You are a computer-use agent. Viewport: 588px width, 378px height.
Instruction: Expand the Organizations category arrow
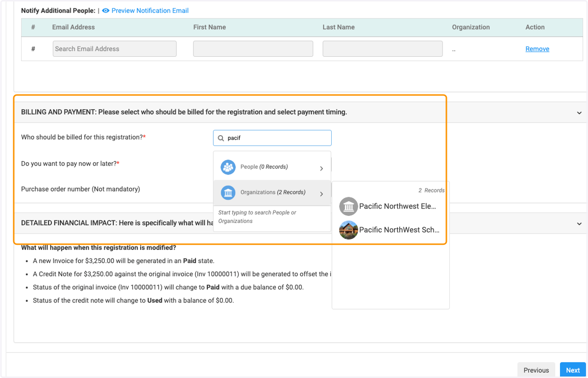tap(321, 194)
